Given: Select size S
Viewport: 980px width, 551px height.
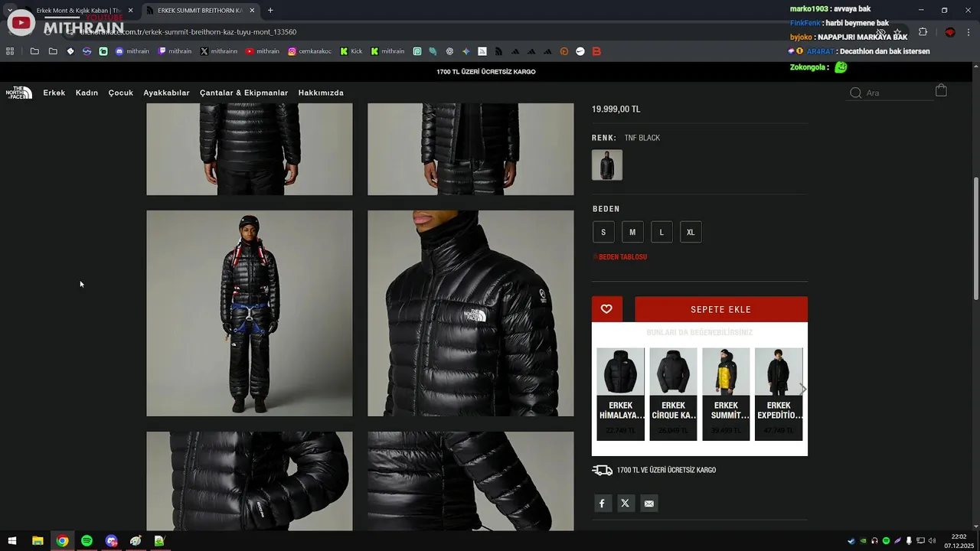Looking at the screenshot, I should pos(603,232).
